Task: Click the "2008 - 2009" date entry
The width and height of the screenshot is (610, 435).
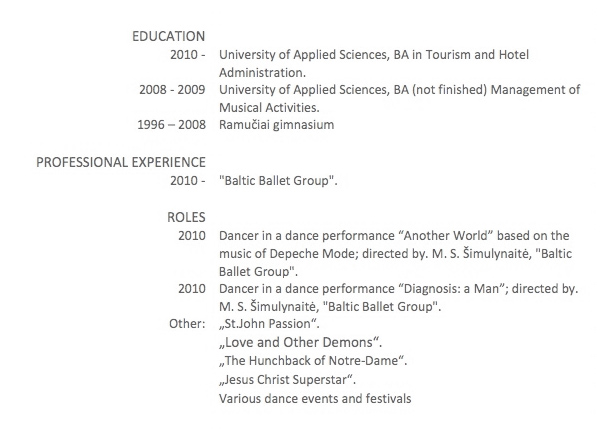Action: 172,89
